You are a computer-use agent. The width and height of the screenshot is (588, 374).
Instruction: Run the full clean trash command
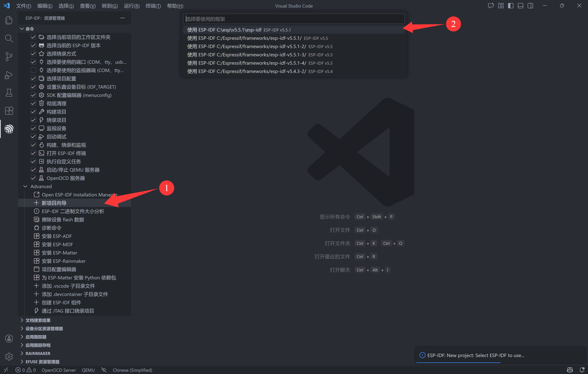(x=56, y=103)
